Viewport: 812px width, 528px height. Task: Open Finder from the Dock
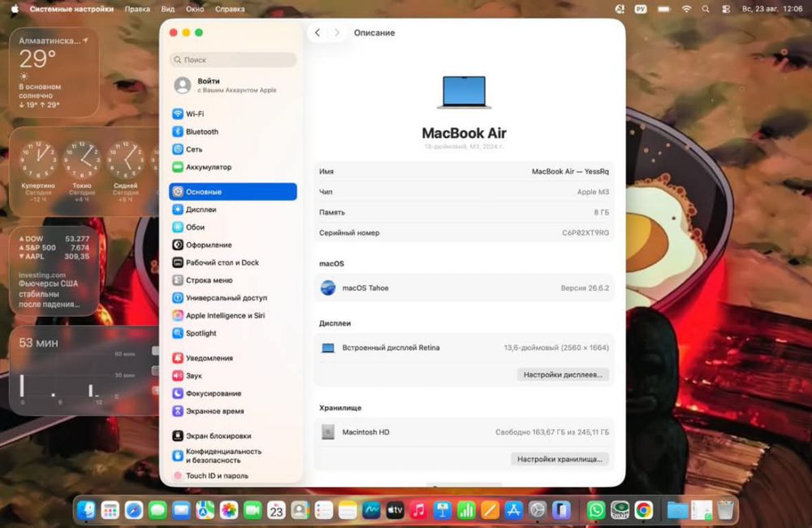tap(87, 510)
